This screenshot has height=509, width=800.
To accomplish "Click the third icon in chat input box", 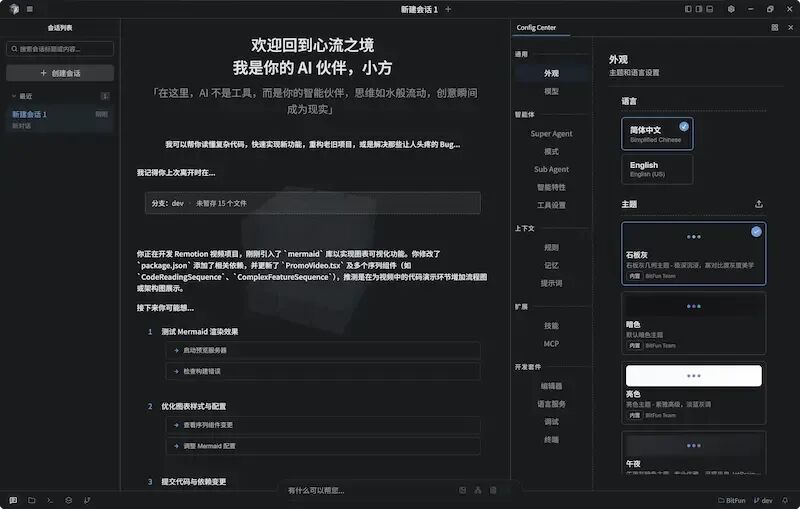I will click(x=493, y=490).
